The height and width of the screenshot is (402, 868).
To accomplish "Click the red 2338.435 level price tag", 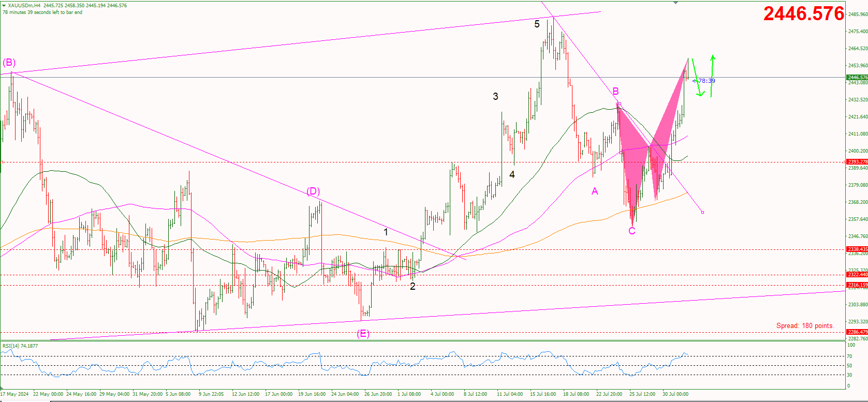I will point(857,249).
